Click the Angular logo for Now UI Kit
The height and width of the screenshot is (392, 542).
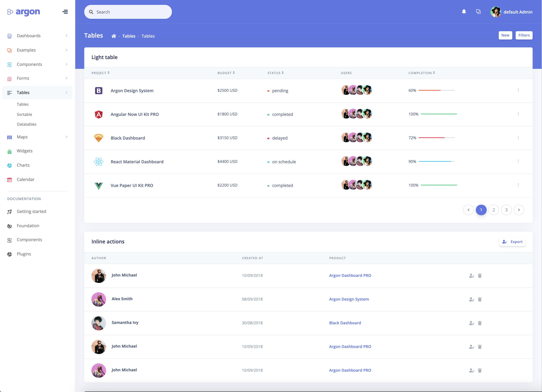click(x=99, y=115)
